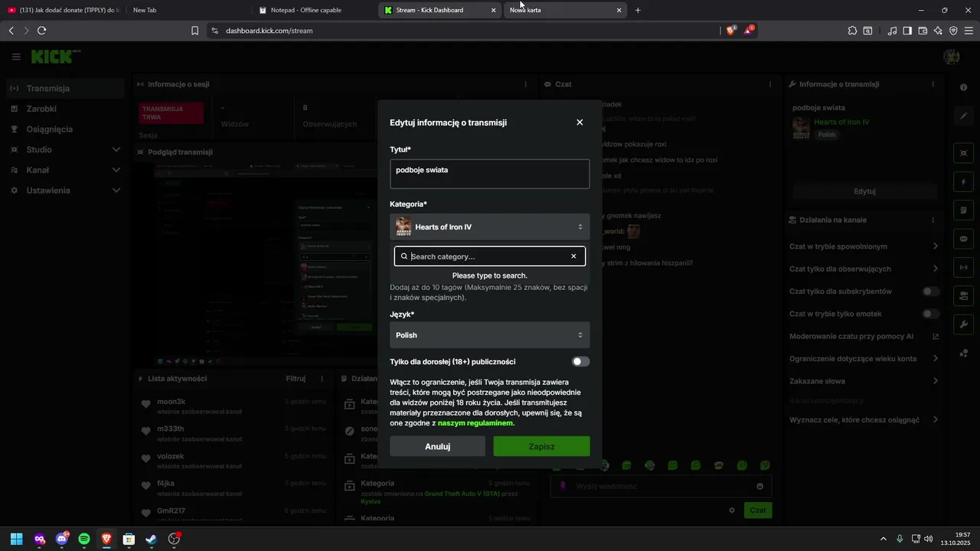This screenshot has height=551, width=980.
Task: Open the Brave VPN shield icon
Action: tap(953, 31)
